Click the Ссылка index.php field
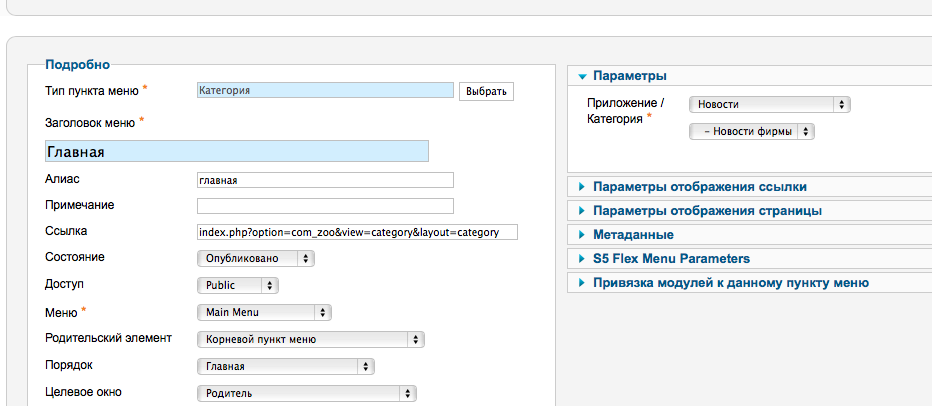Screen dimensions: 932x406 click(357, 232)
